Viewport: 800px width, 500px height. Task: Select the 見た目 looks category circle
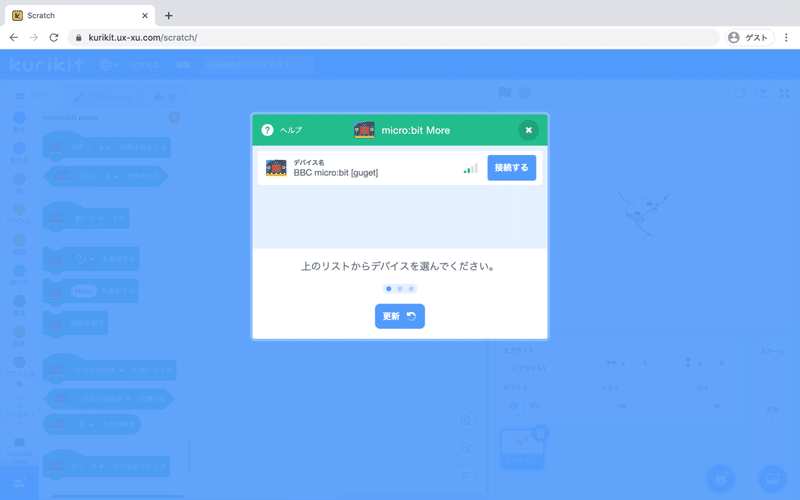click(19, 148)
